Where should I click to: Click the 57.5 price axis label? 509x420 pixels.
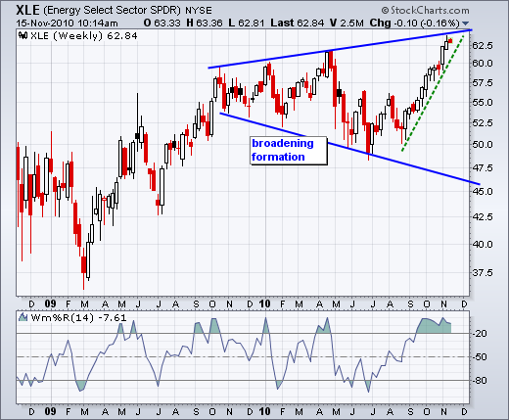[483, 83]
